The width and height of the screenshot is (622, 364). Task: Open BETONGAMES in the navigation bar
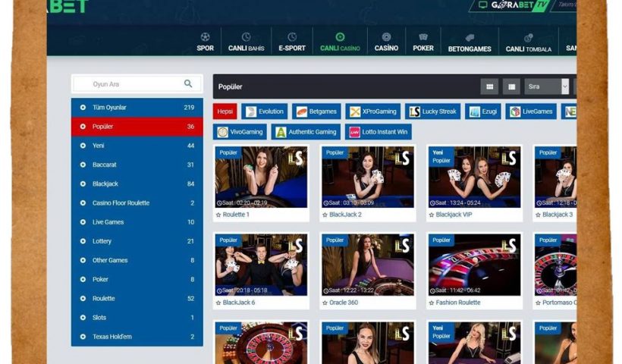(x=470, y=42)
